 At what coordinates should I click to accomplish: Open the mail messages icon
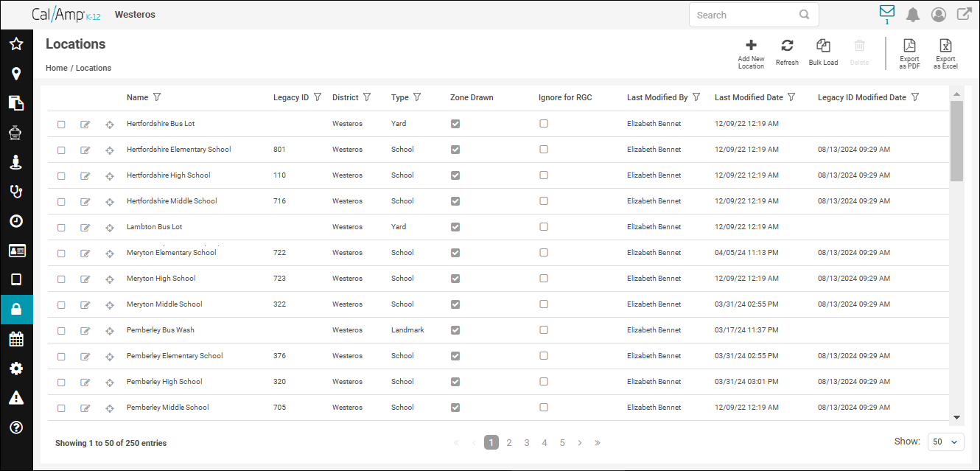coord(887,12)
